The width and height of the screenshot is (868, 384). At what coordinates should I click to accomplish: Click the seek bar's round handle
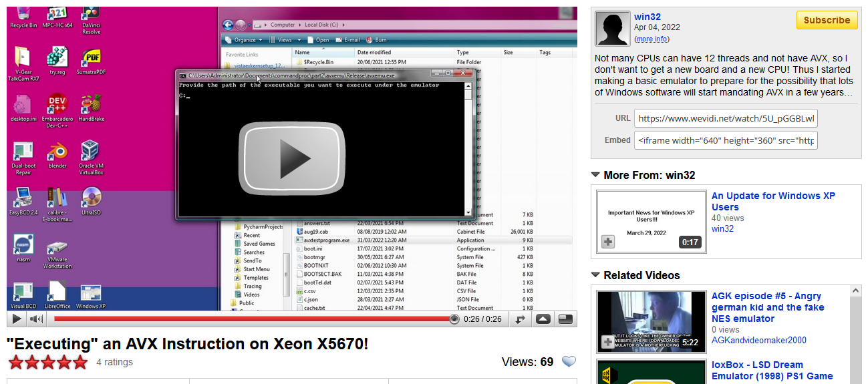coord(454,319)
